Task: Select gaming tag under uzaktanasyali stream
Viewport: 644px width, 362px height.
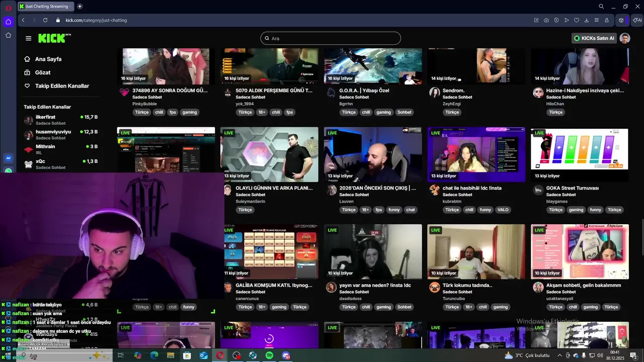Action: (591, 307)
